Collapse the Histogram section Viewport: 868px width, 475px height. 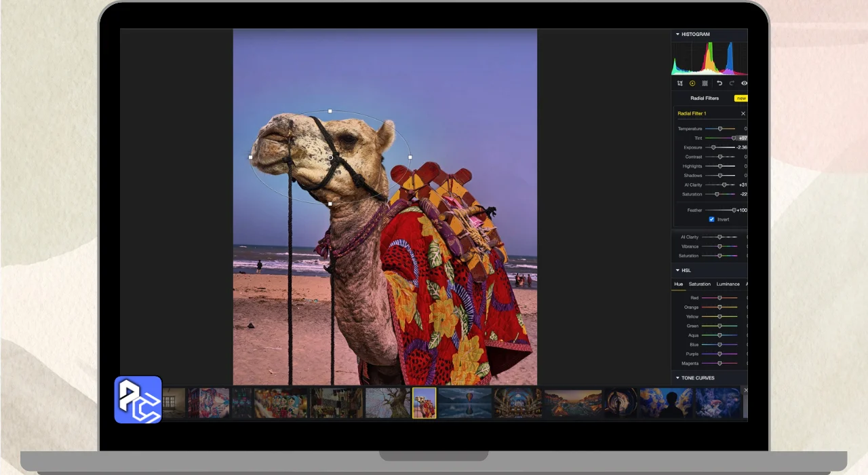(x=677, y=34)
